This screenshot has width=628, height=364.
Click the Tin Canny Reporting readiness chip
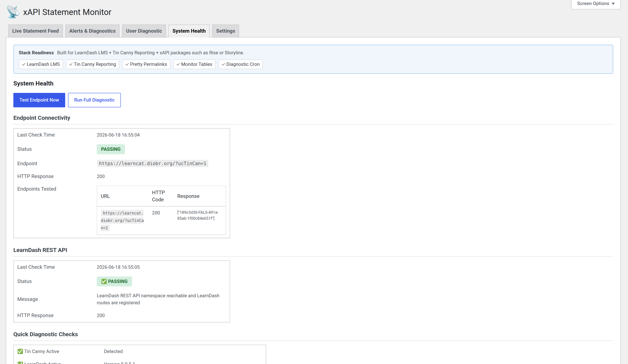coord(92,64)
